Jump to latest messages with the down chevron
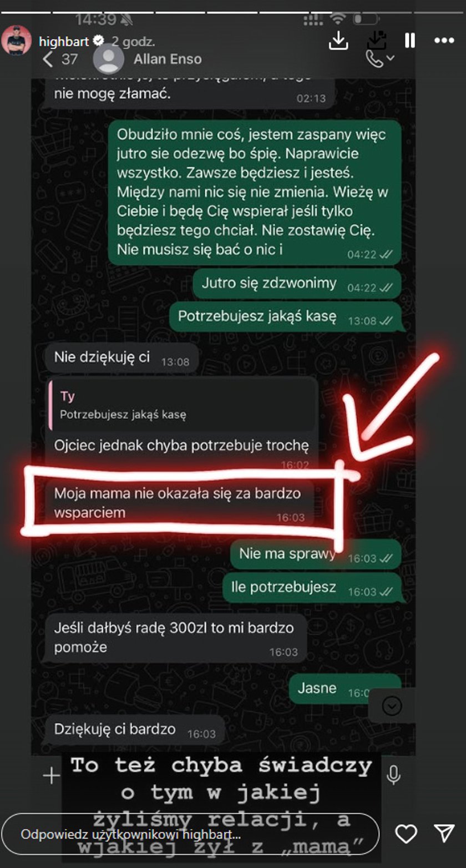The width and height of the screenshot is (466, 868). [392, 706]
